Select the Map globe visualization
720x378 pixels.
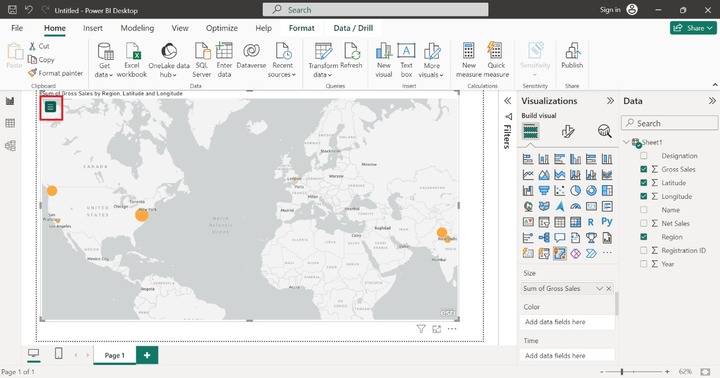click(x=528, y=206)
